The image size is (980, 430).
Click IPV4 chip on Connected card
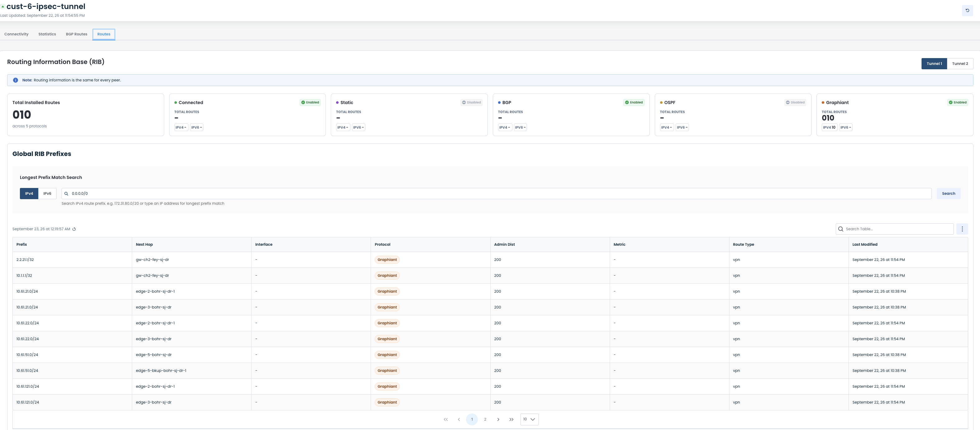tap(181, 127)
